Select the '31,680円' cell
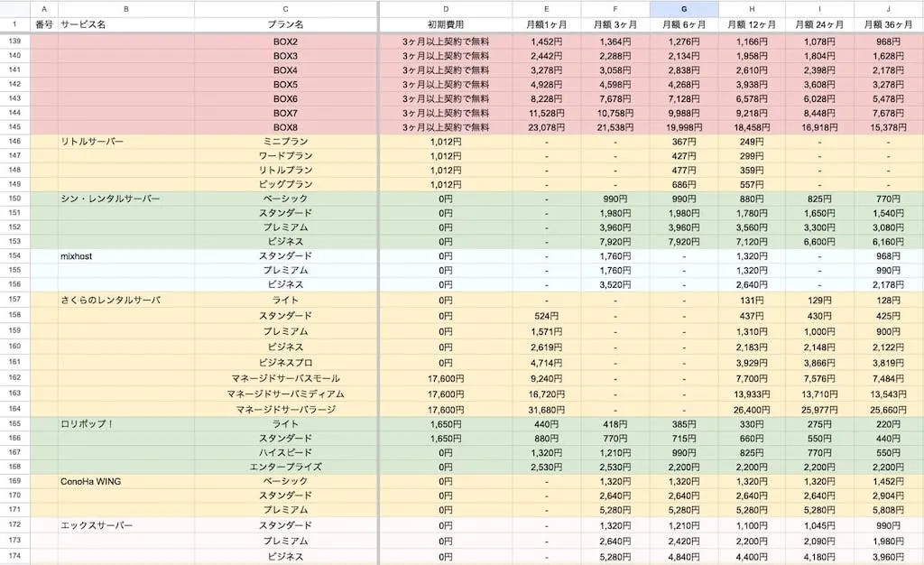This screenshot has width=924, height=565. 546,409
